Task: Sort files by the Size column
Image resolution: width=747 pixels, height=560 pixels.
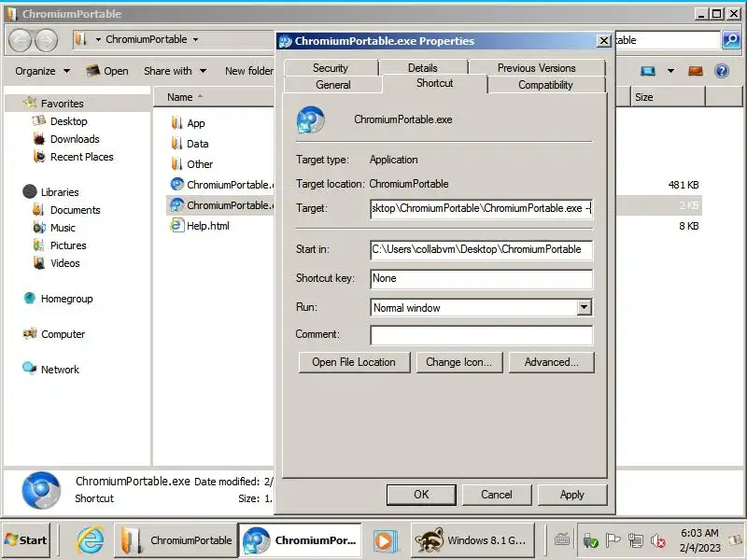Action: coord(668,97)
